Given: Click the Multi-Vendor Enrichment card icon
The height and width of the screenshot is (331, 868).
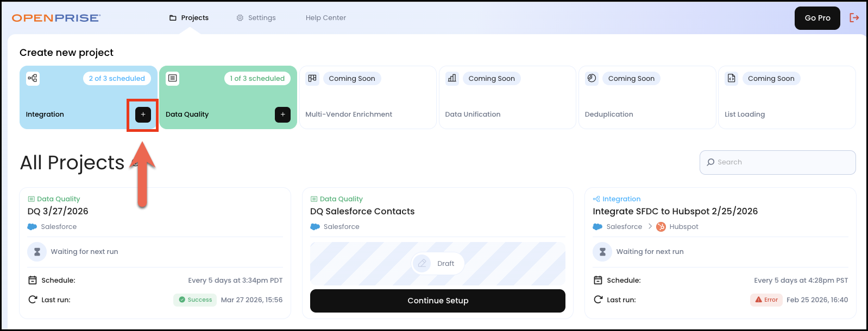Looking at the screenshot, I should pyautogui.click(x=312, y=78).
